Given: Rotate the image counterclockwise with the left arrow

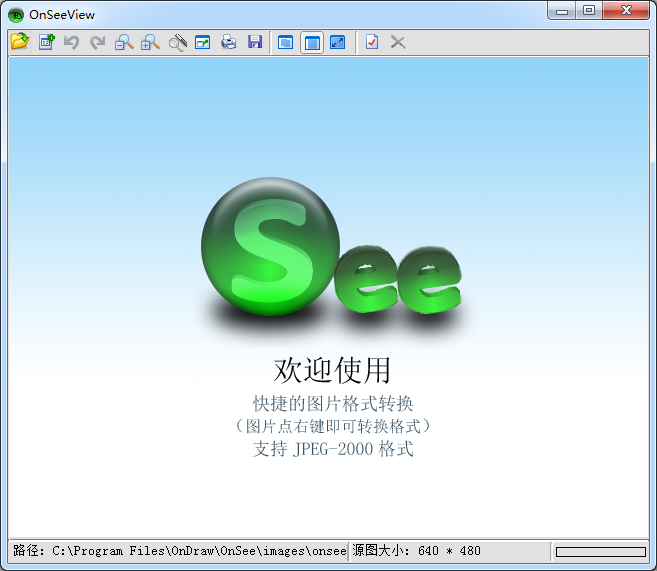Looking at the screenshot, I should 72,42.
